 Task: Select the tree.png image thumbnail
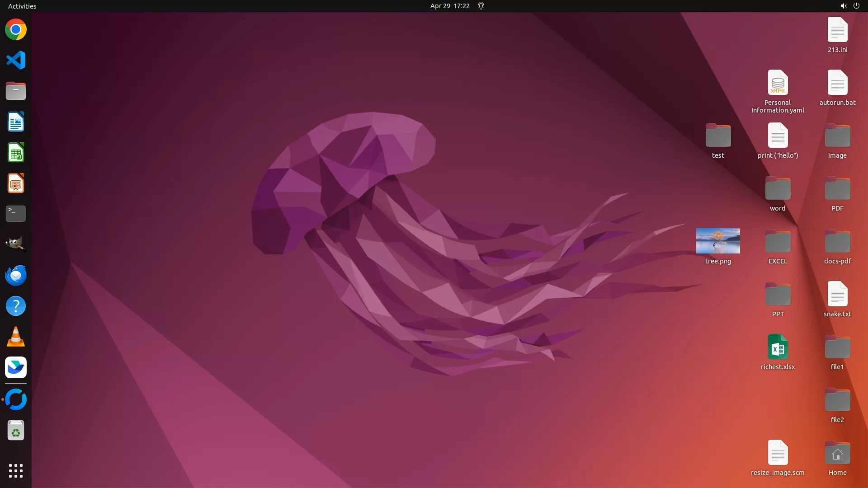tap(718, 241)
